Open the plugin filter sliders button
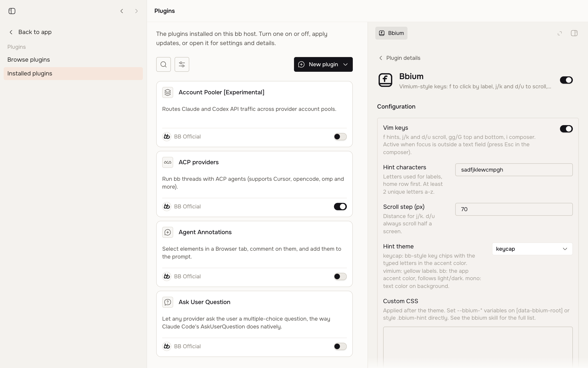The width and height of the screenshot is (588, 368). click(x=182, y=64)
